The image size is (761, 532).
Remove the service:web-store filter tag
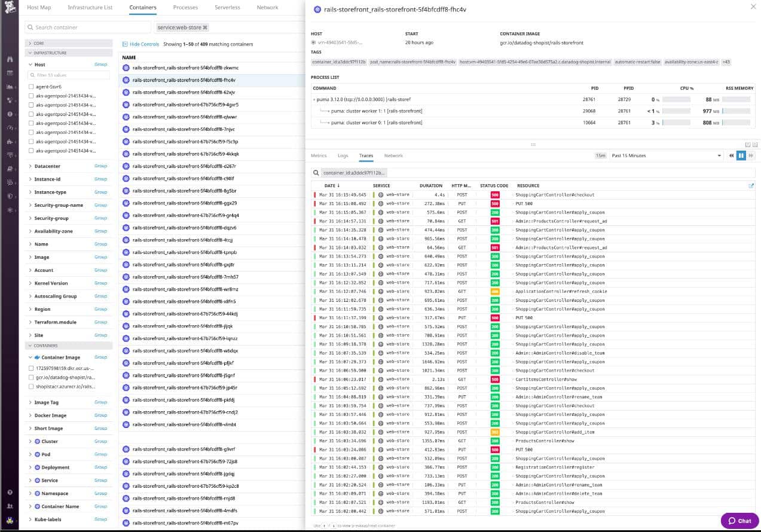click(205, 27)
